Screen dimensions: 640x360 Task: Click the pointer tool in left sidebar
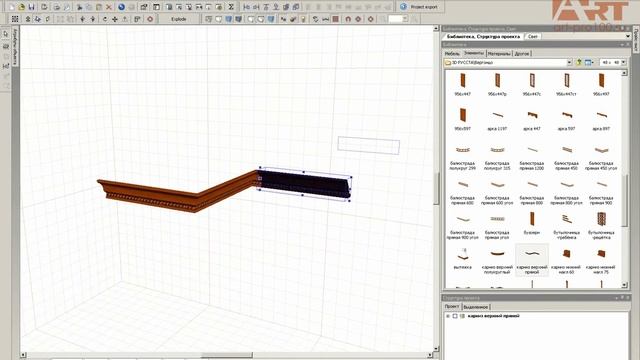[6, 34]
